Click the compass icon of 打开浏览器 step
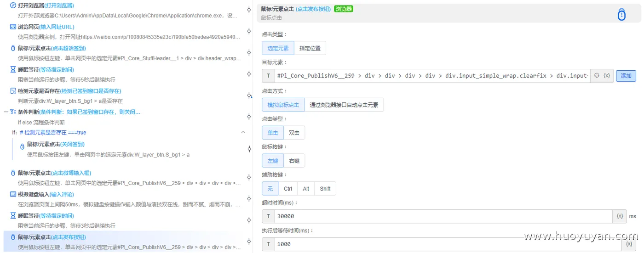 [x=13, y=6]
